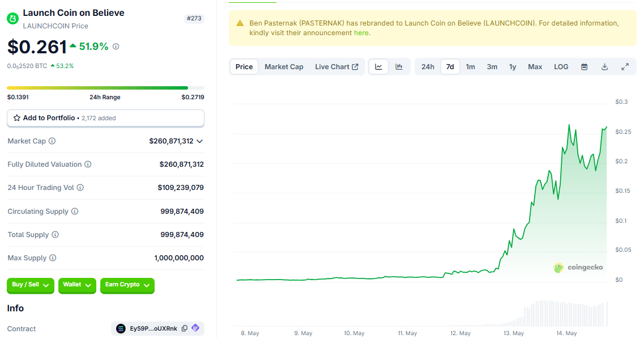Click the purple Phantom wallet icon
The height and width of the screenshot is (338, 644).
click(195, 328)
